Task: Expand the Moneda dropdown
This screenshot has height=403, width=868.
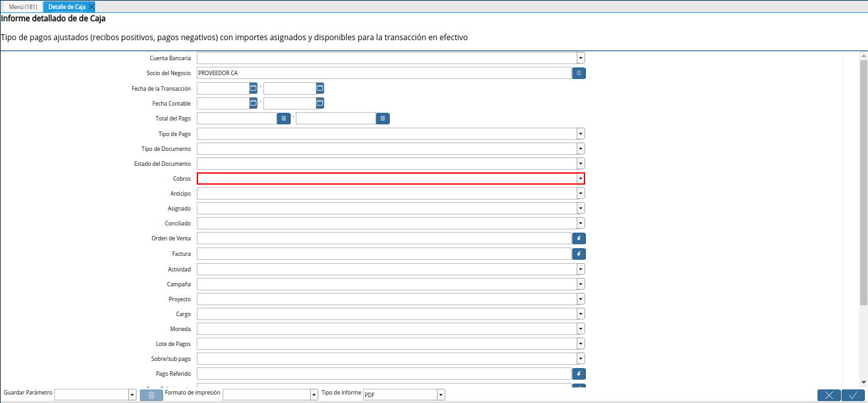Action: coord(581,328)
